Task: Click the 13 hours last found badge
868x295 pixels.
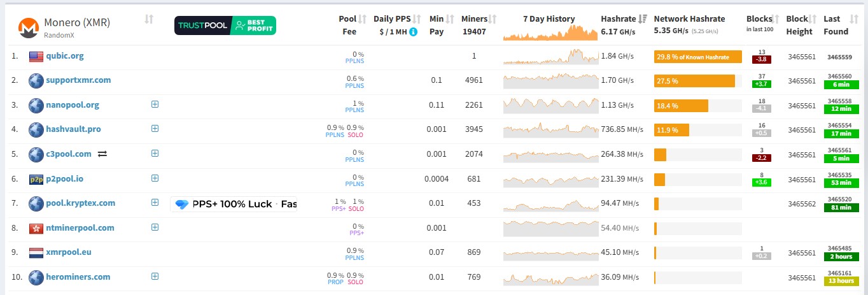Action: coord(840,281)
